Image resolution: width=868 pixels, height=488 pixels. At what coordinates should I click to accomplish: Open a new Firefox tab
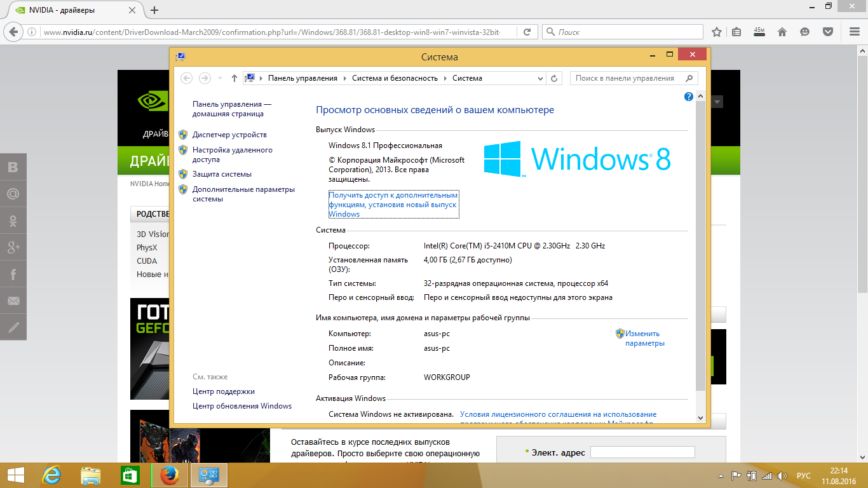154,10
